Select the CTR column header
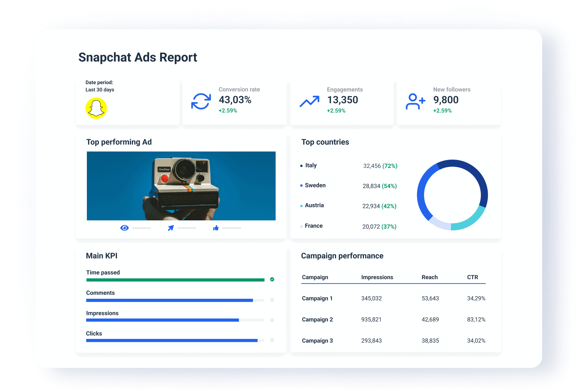The height and width of the screenshot is (389, 588). pos(473,277)
